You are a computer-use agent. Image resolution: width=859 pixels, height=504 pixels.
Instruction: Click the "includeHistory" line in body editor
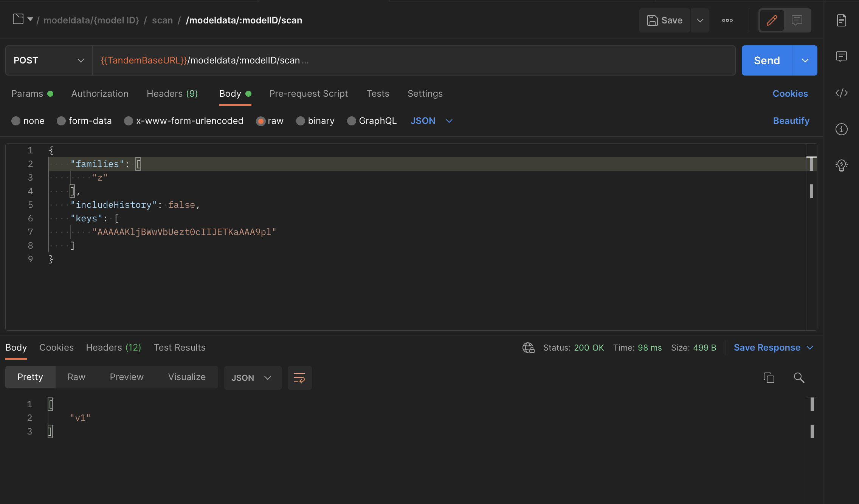click(135, 205)
